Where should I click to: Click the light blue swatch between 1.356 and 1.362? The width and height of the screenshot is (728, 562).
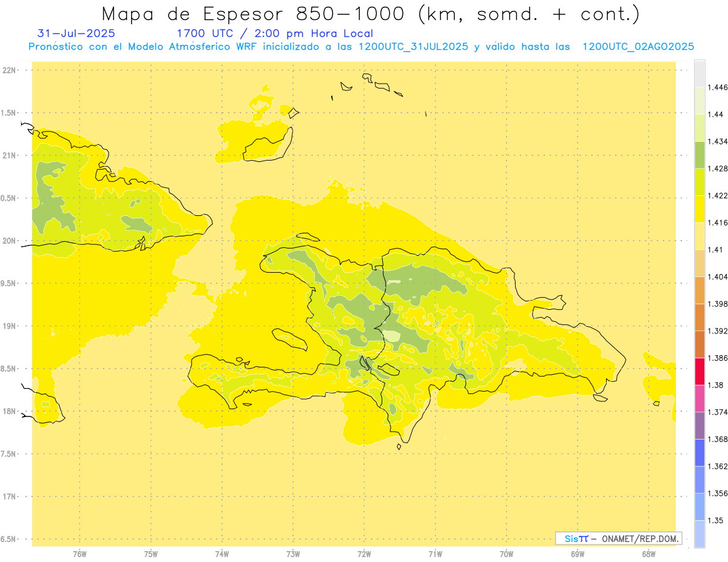pos(699,479)
